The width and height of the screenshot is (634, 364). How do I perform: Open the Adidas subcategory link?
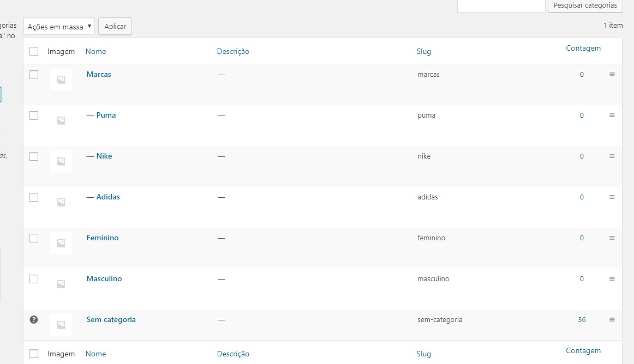click(x=103, y=197)
